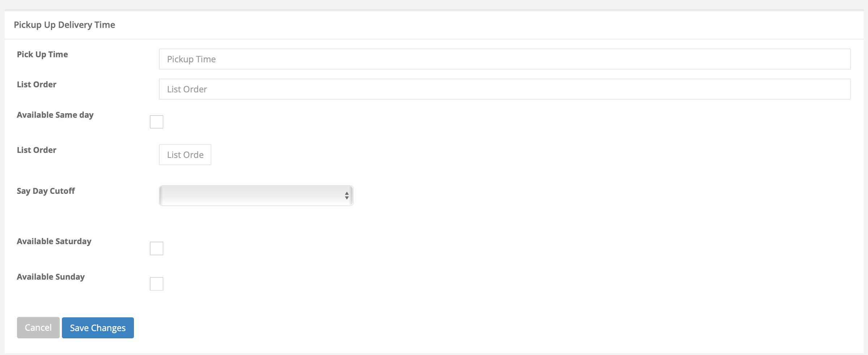Click the Available Sunday label

coord(51,277)
